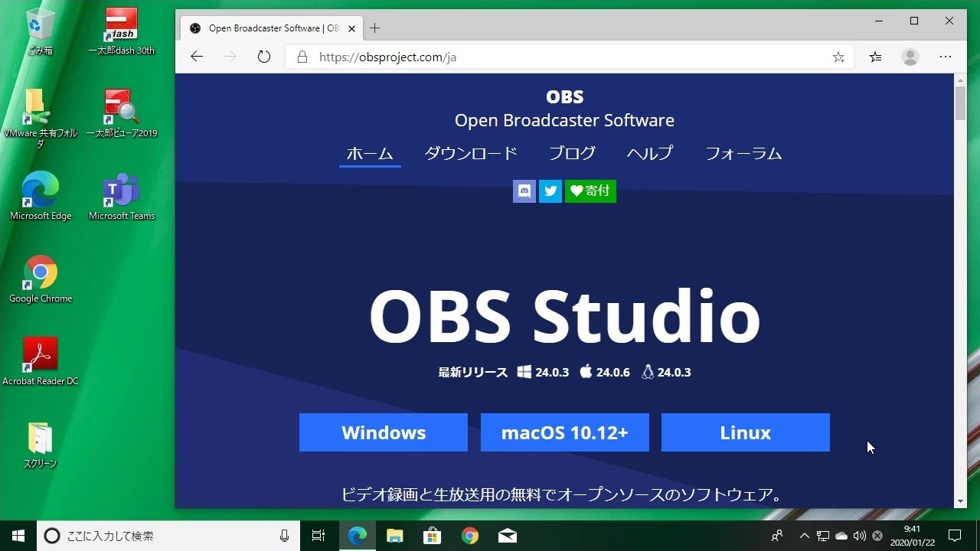Viewport: 980px width, 551px height.
Task: Open the ヘルプ page
Action: pyautogui.click(x=650, y=153)
